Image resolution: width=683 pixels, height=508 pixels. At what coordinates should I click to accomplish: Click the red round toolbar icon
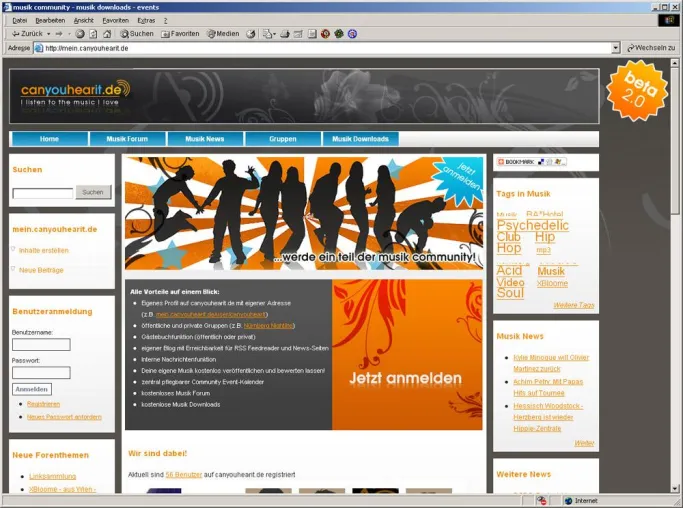pos(325,34)
